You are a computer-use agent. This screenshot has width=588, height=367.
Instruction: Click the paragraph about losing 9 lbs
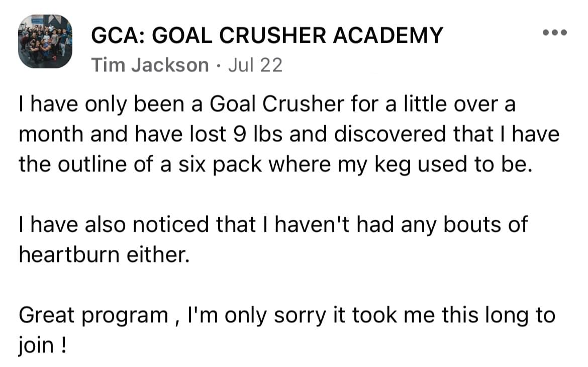coord(289,134)
